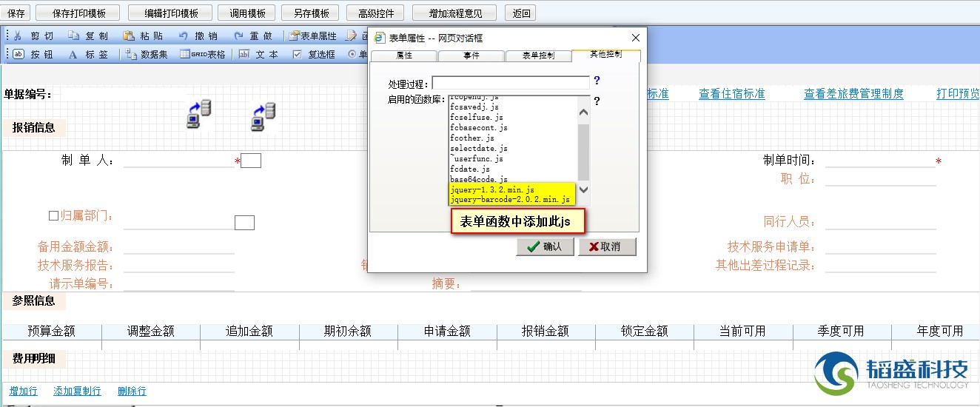Open 高级控件 advanced controls
This screenshot has height=407, width=980.
(376, 13)
